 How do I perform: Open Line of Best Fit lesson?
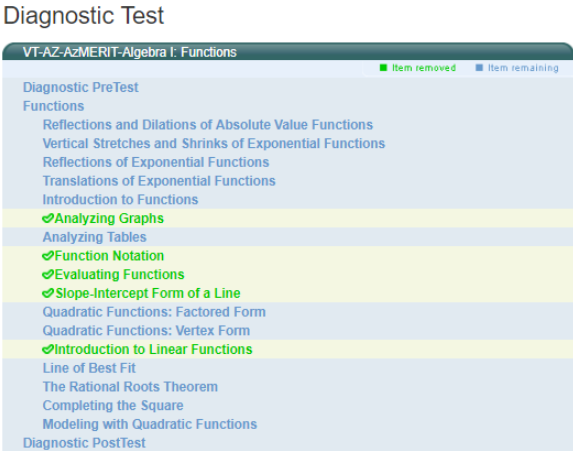coord(89,368)
